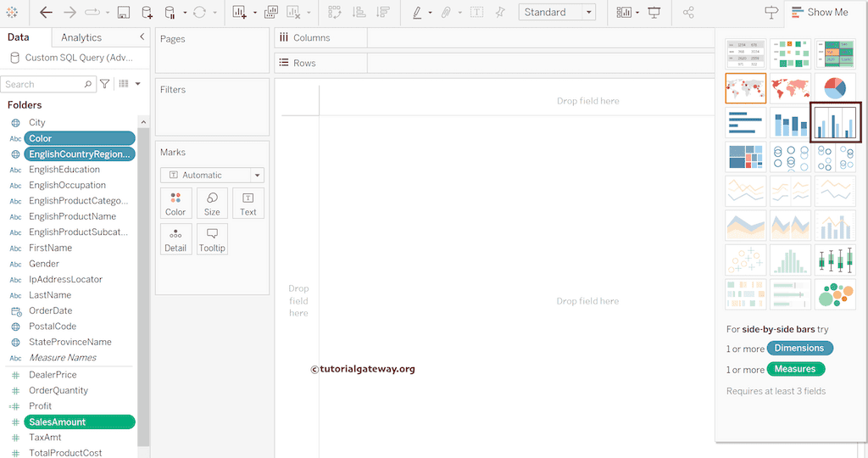The image size is (868, 458).
Task: Toggle the Show Me panel
Action: coord(817,13)
